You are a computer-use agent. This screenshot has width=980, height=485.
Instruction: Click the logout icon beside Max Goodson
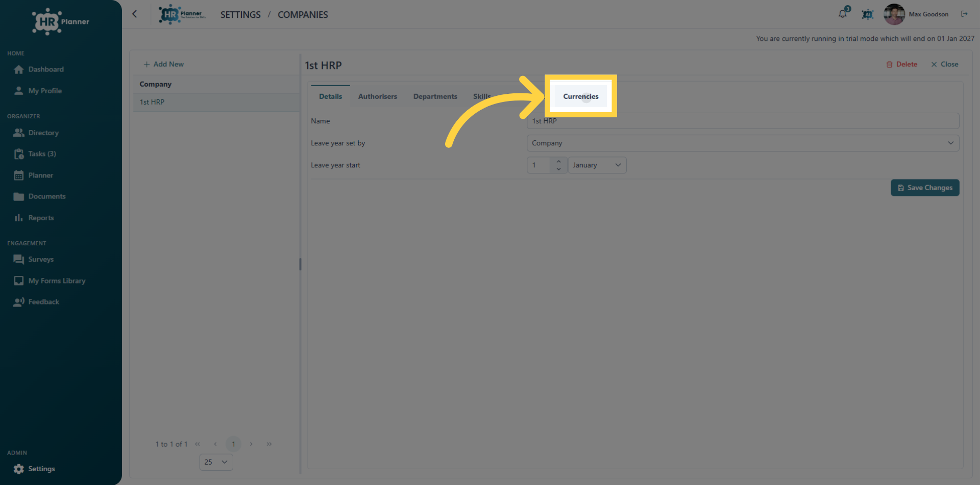[x=964, y=14]
